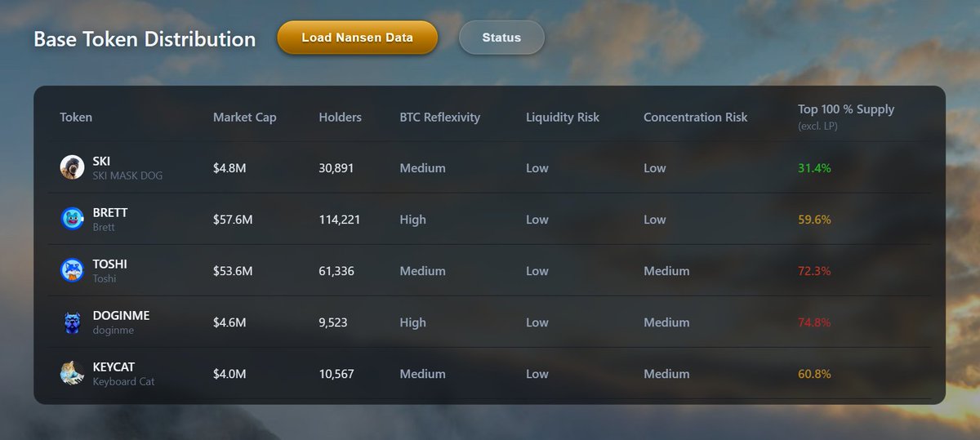Sort by the Holders column header

coord(340,117)
